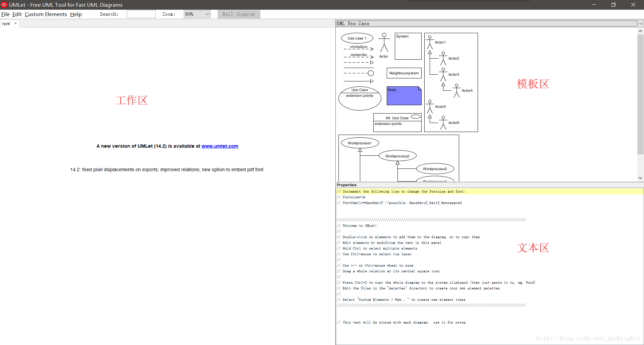
Task: Close the 'new' diagram tab
Action: pyautogui.click(x=15, y=23)
